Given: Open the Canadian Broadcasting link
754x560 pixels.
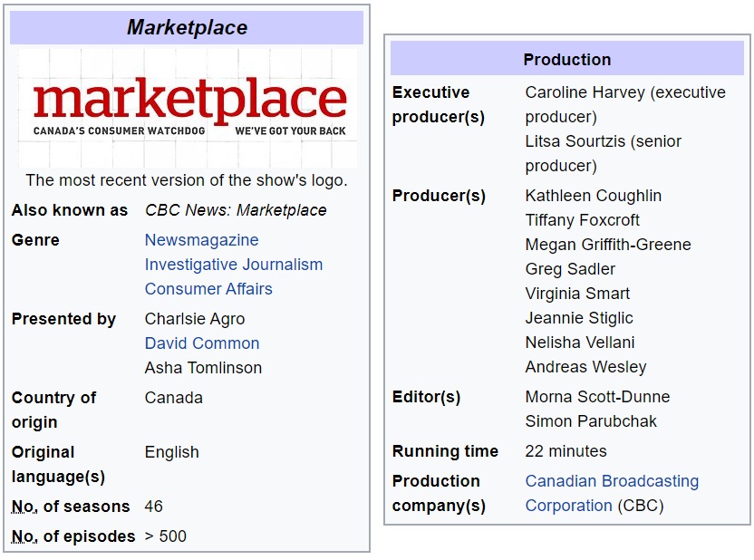Looking at the screenshot, I should click(612, 481).
